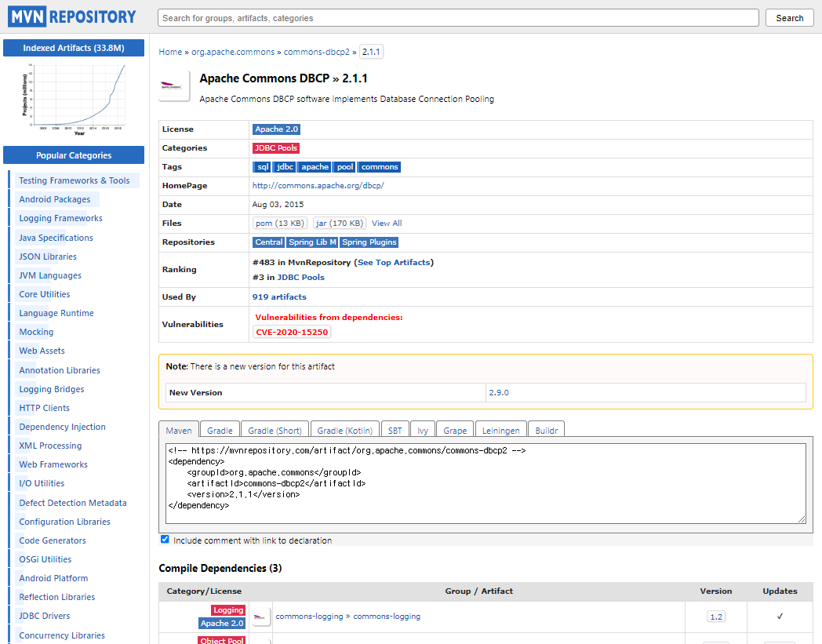Click the JDBC Pools category badge
822x644 pixels.
click(x=276, y=148)
